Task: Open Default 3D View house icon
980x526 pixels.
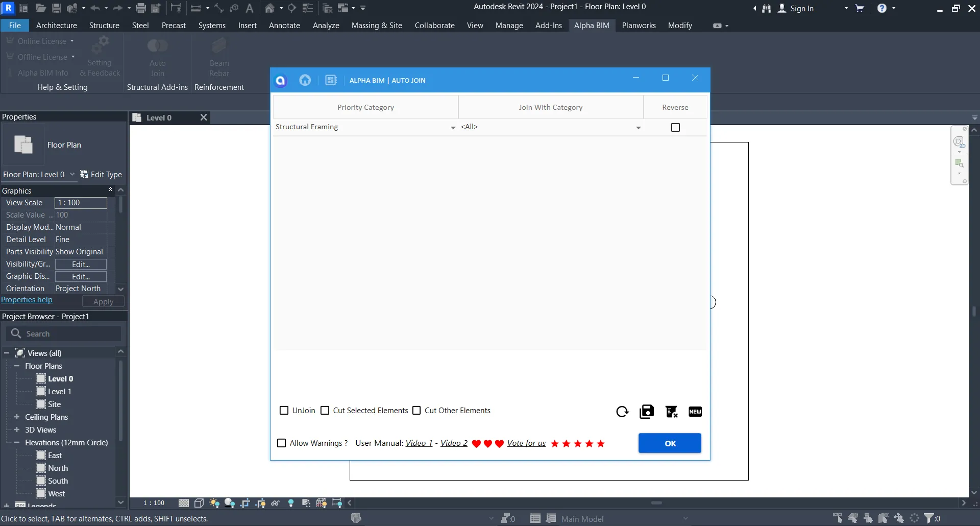Action: (270, 8)
